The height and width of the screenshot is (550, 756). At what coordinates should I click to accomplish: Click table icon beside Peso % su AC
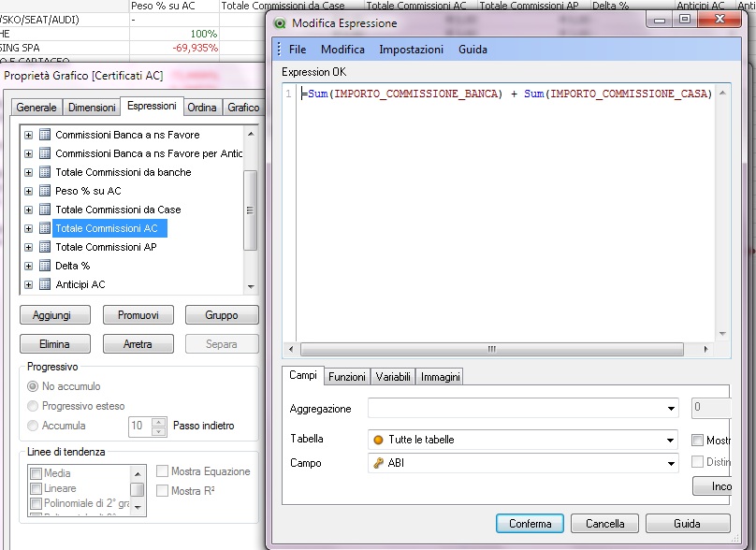(44, 191)
